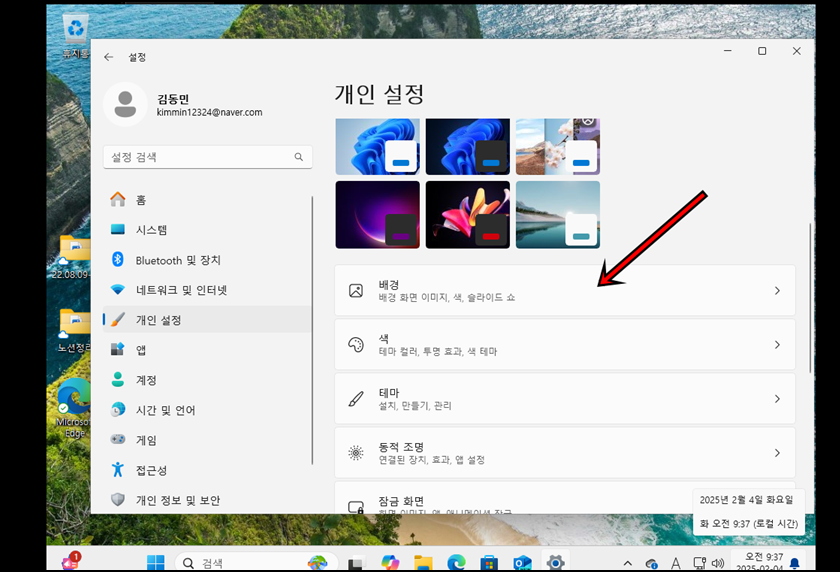
Task: Select the 22.08.09 desktop folder
Action: 71,257
